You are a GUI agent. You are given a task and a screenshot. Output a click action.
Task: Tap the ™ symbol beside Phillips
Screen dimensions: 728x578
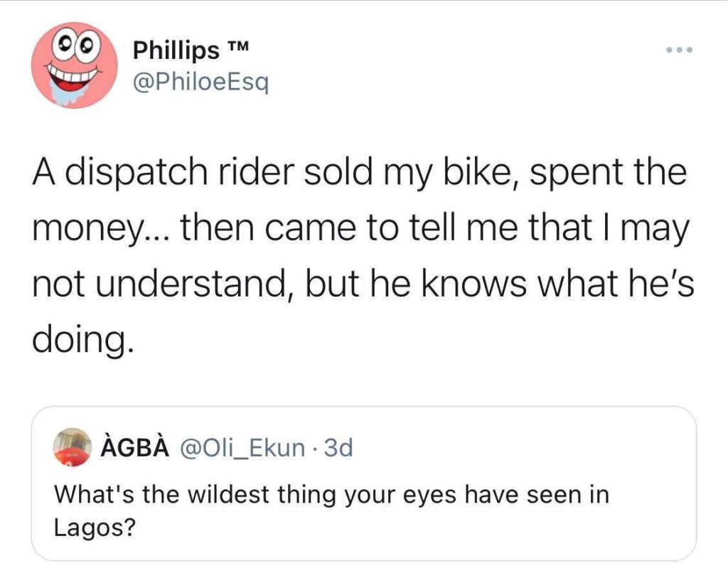[x=235, y=50]
